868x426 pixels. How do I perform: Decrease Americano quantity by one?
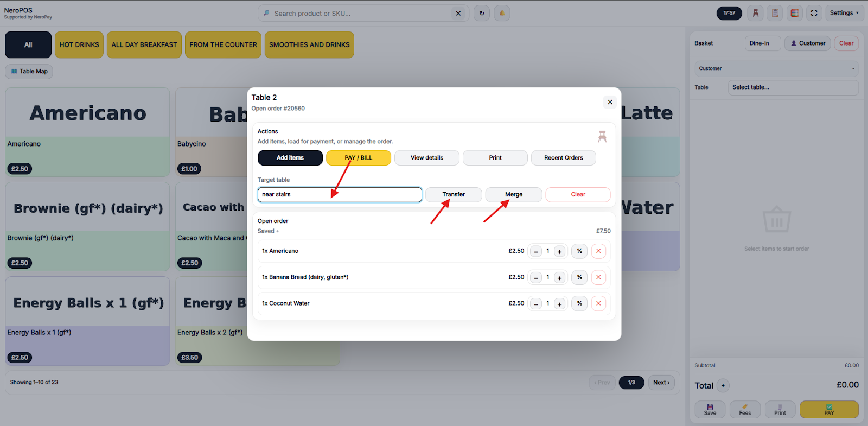click(536, 251)
